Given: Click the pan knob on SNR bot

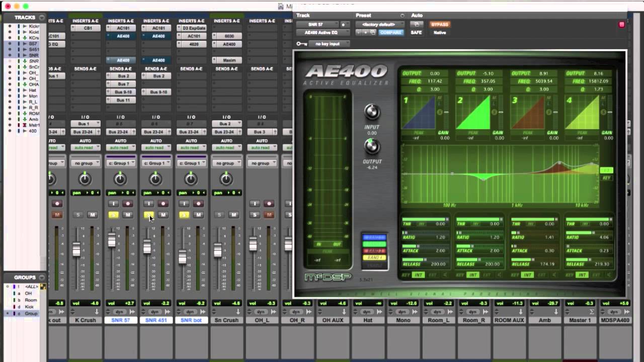Looking at the screenshot, I should pos(191,178).
